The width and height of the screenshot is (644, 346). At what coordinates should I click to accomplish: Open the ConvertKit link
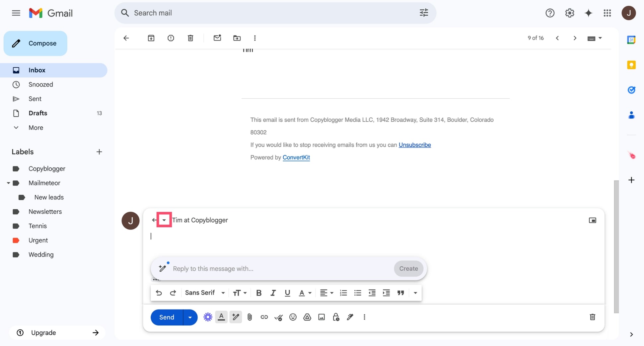tap(296, 158)
